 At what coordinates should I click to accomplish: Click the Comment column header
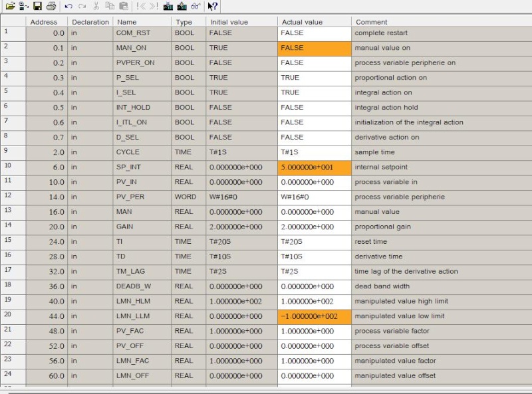(442, 22)
